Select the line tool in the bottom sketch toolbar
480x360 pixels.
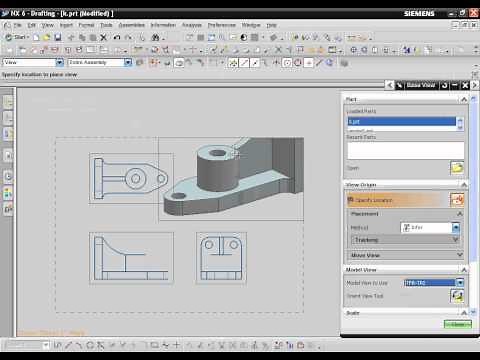tap(68, 346)
